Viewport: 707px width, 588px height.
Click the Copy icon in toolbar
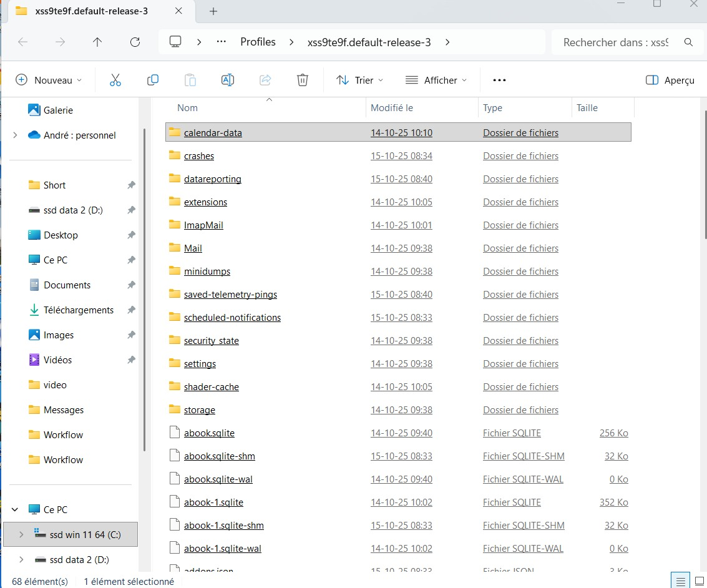coord(153,80)
